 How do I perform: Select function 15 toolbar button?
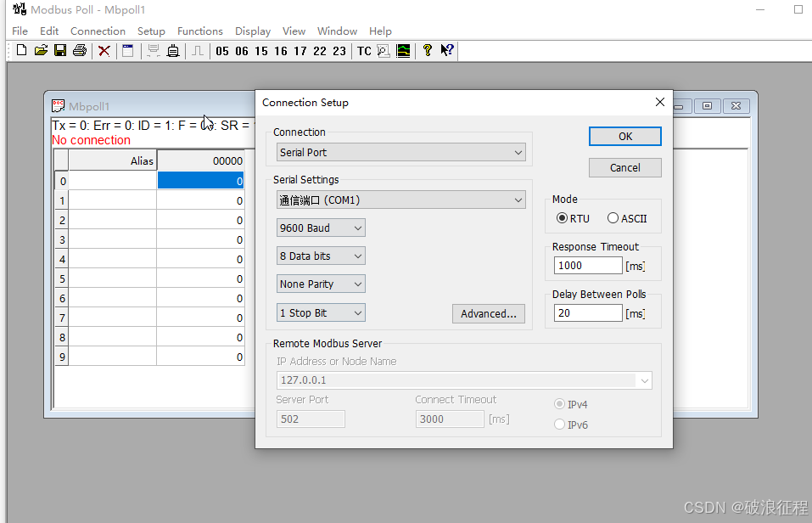pos(261,51)
